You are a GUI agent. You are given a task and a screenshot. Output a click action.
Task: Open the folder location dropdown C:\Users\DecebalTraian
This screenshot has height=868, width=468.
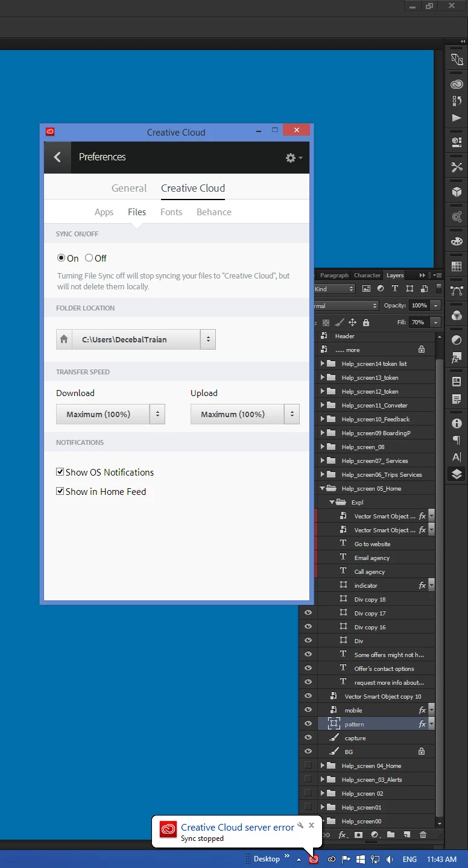[x=144, y=339]
